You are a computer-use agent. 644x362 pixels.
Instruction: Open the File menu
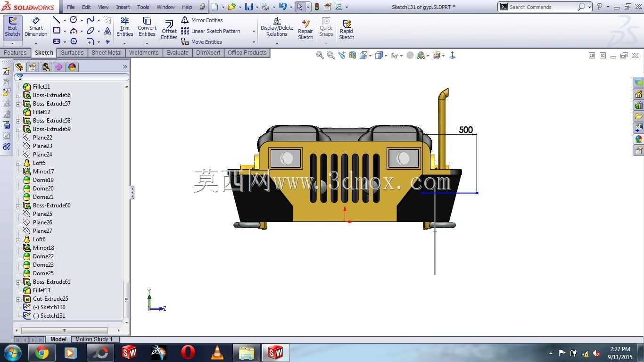tap(71, 7)
